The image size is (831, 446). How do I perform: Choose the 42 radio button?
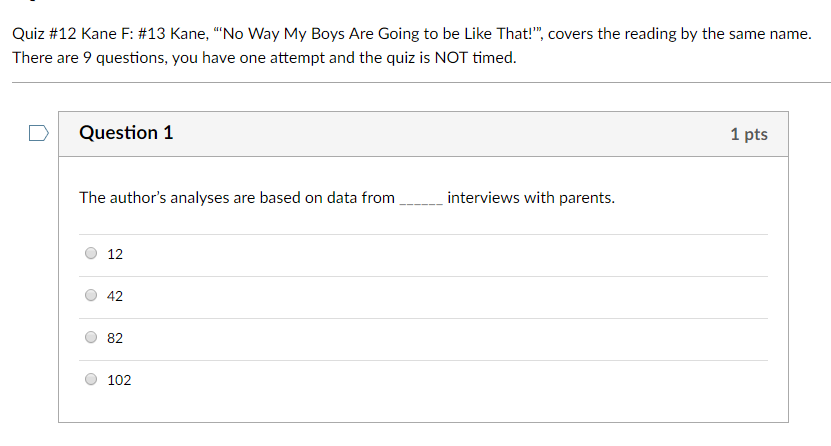click(91, 295)
